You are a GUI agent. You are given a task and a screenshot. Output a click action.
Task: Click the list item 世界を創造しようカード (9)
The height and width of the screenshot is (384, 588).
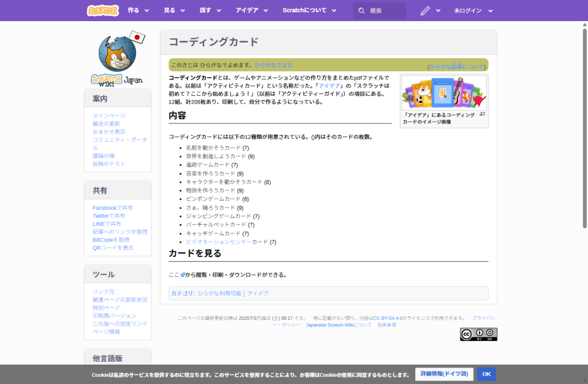(220, 156)
